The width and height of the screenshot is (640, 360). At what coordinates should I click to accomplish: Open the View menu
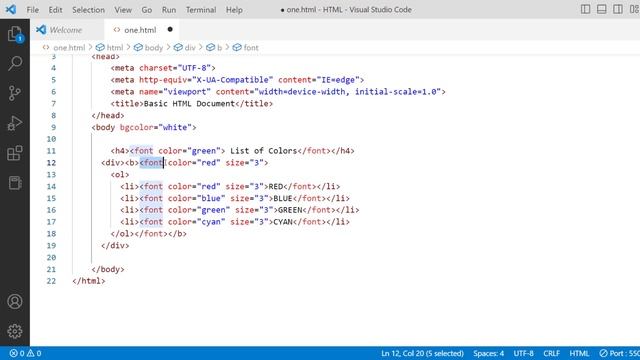(123, 10)
